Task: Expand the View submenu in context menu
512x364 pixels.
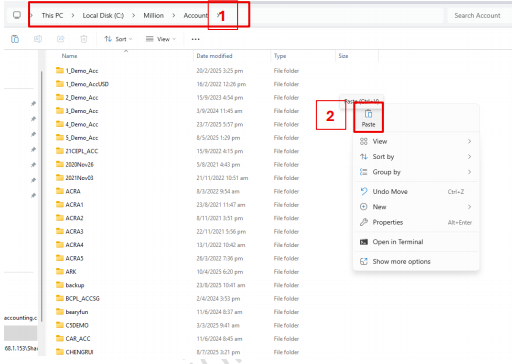Action: [416, 141]
